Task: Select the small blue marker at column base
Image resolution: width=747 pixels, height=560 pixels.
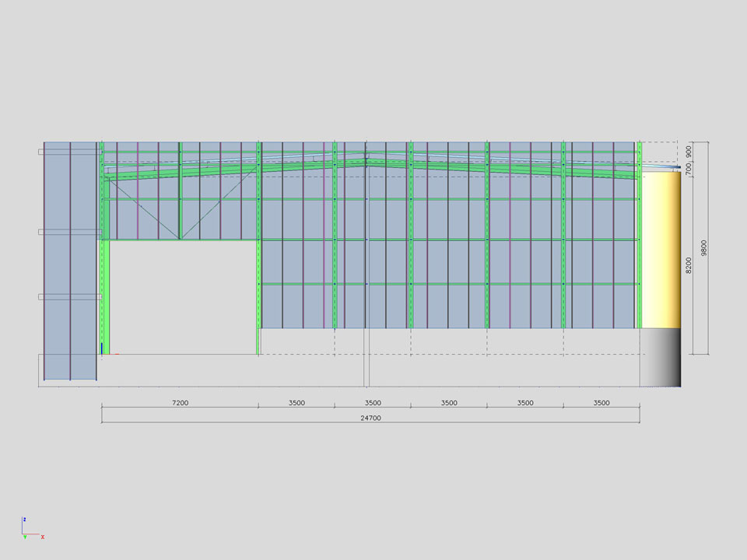Action: [x=101, y=348]
